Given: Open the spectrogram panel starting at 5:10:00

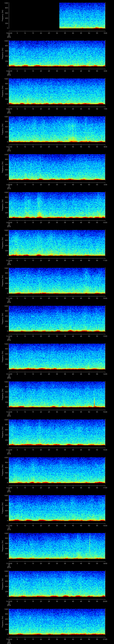Looking at the screenshot, I should (57, 243).
